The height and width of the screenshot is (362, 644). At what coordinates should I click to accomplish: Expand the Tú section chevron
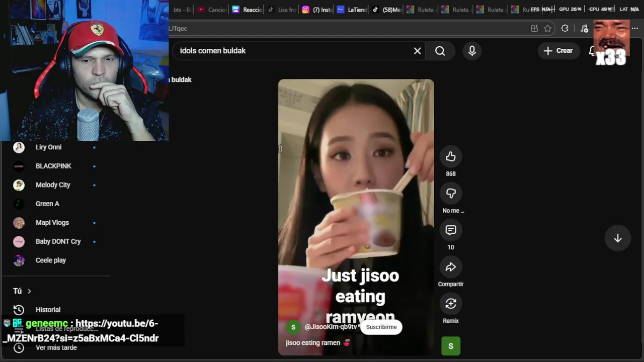[x=29, y=291]
